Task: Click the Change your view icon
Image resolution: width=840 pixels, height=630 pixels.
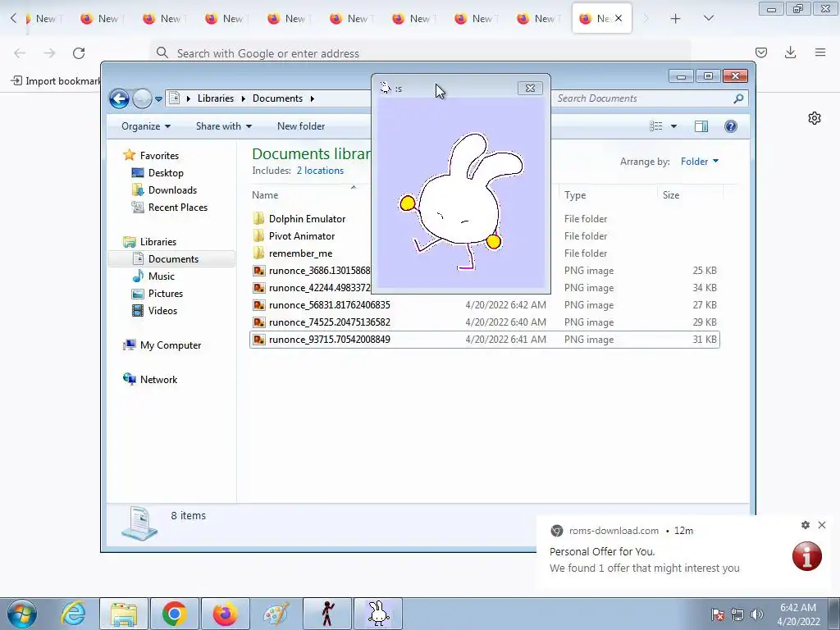Action: pos(655,126)
